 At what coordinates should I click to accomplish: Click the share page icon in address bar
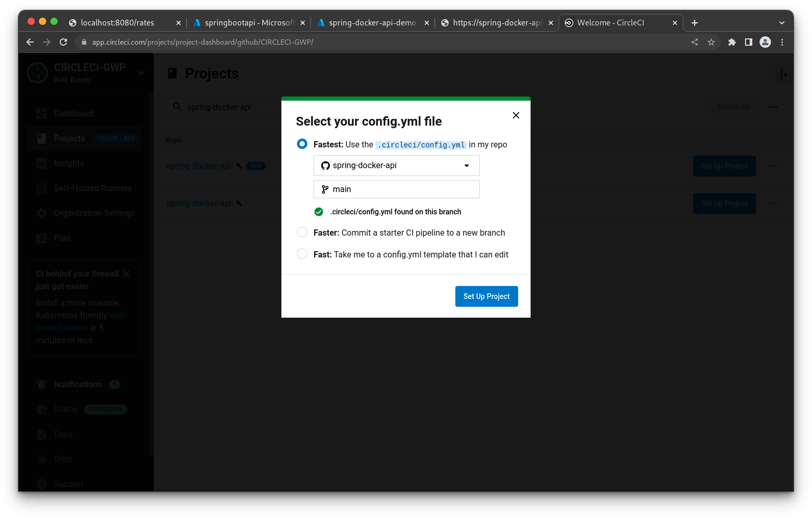tap(695, 42)
